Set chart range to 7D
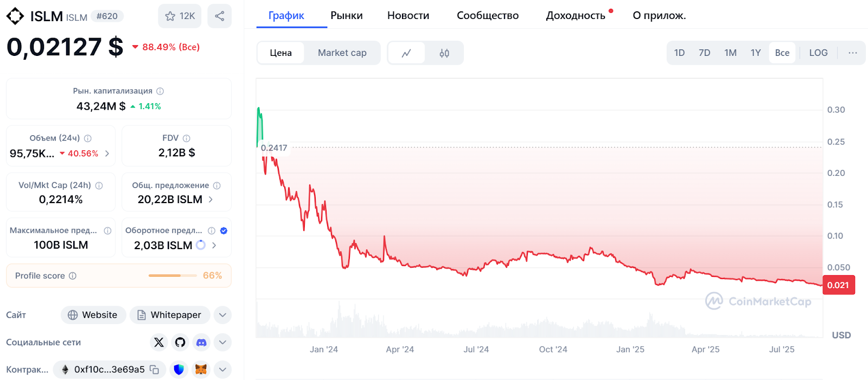Screen dimensions: 868x380 (704, 53)
